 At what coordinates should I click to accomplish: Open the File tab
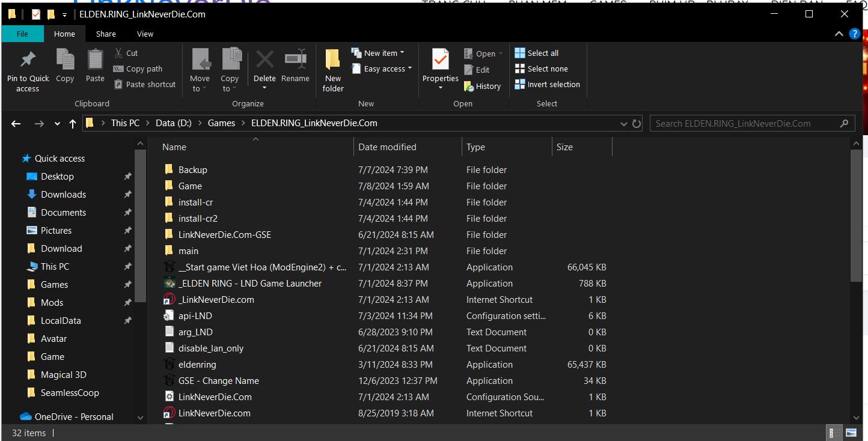[x=22, y=34]
